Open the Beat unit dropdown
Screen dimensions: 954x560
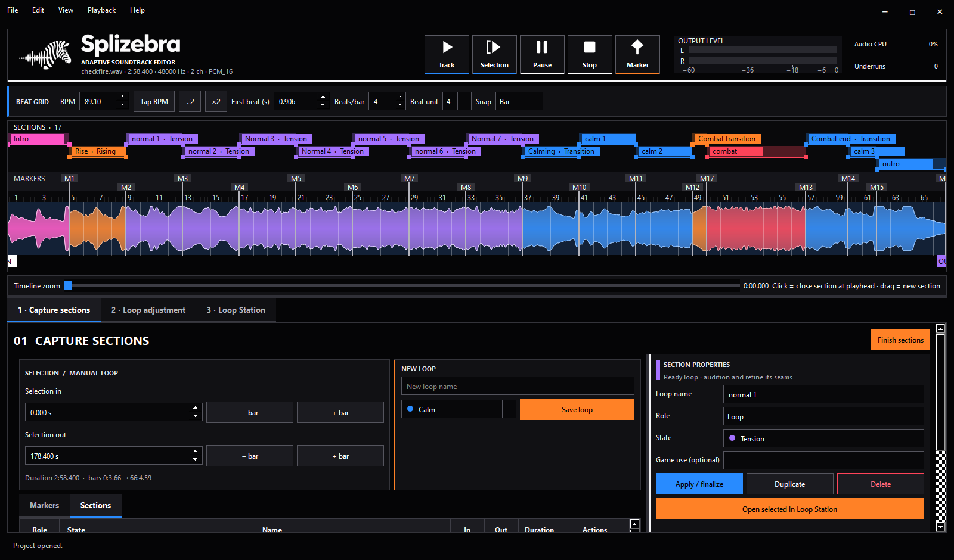pos(457,101)
